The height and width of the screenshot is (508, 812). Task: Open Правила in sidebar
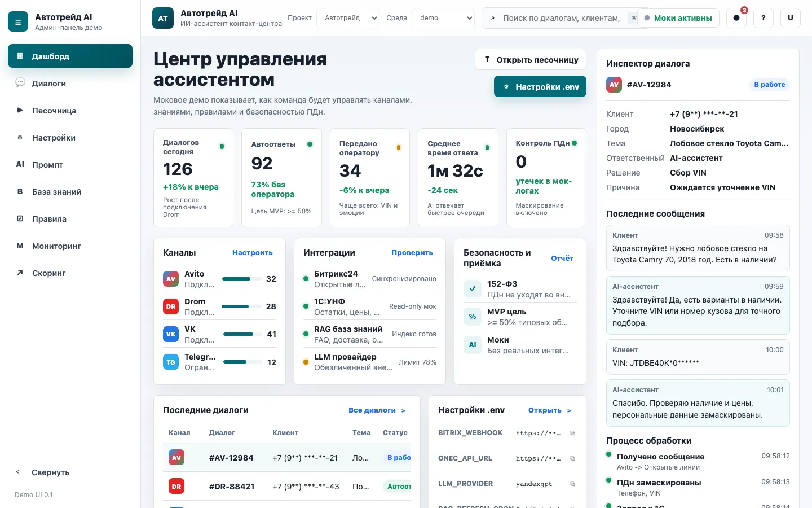[70, 218]
